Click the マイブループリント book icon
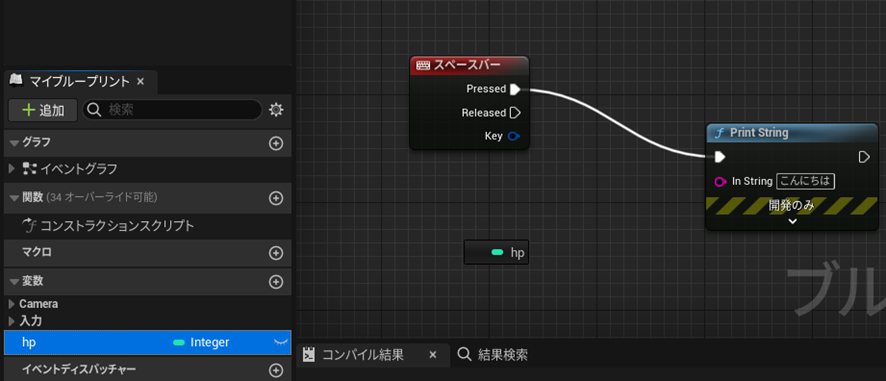 coord(16,81)
